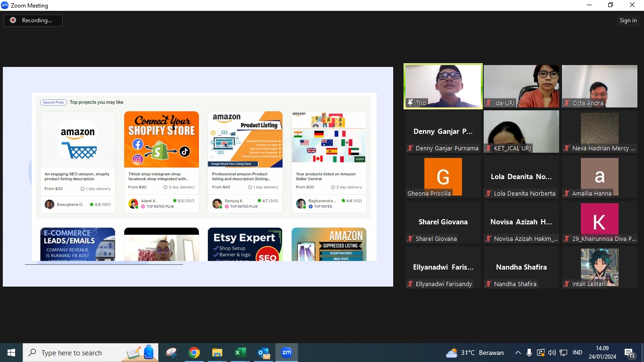Show hidden system tray icons
This screenshot has height=362, width=644.
coord(518,353)
